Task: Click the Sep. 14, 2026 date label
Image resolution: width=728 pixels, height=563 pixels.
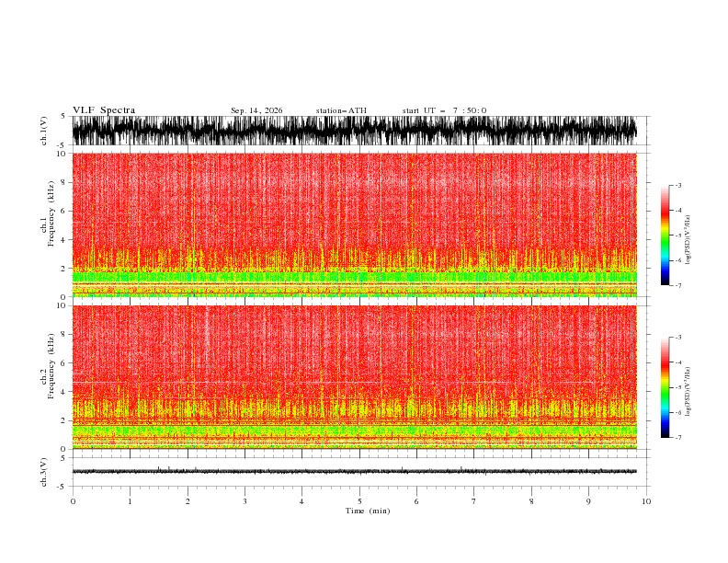Action: 256,110
